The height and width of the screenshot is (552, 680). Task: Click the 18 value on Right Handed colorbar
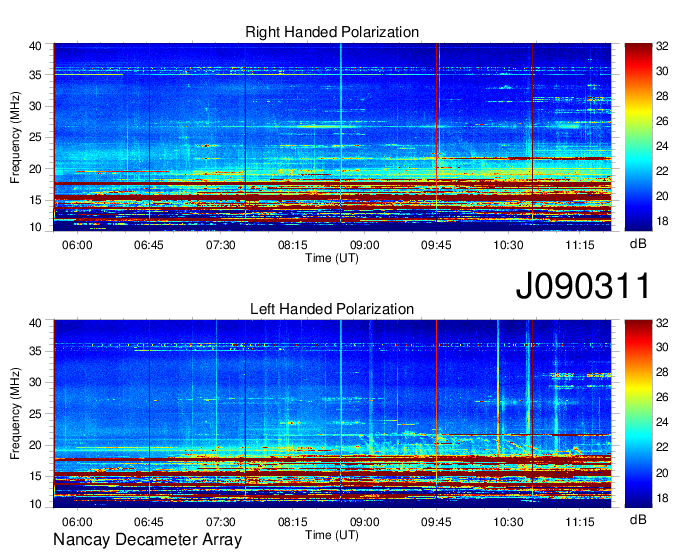tap(662, 221)
